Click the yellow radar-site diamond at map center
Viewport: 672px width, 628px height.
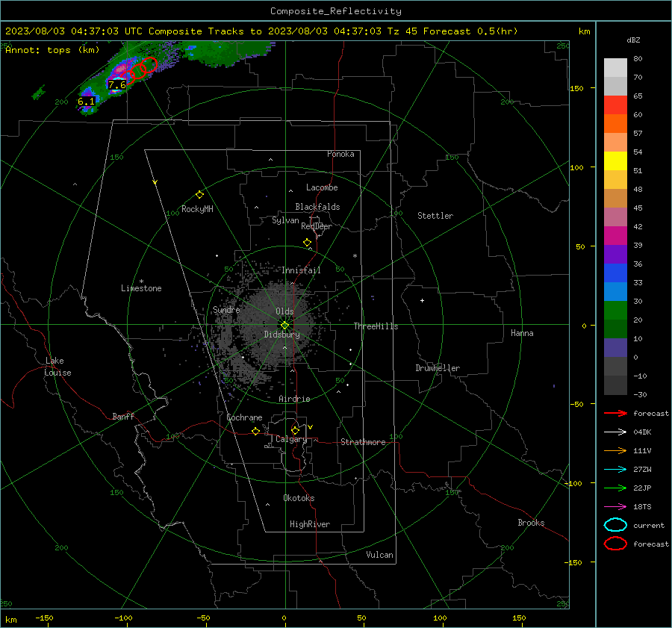click(x=285, y=326)
